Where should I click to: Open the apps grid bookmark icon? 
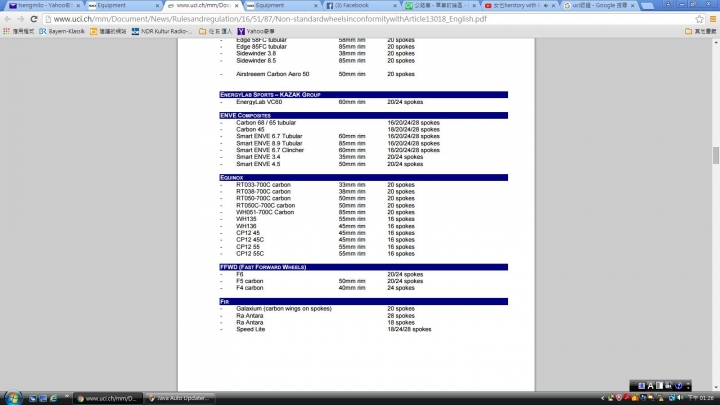tap(6, 31)
